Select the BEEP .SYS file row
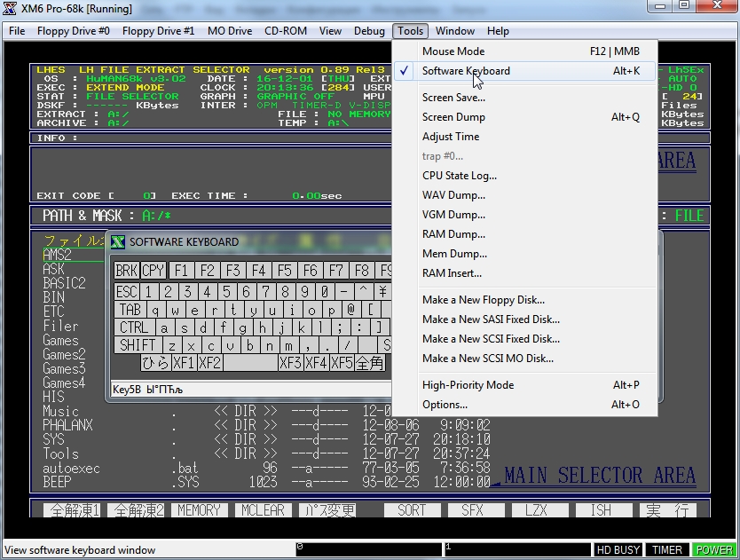This screenshot has width=740, height=560. [267, 482]
